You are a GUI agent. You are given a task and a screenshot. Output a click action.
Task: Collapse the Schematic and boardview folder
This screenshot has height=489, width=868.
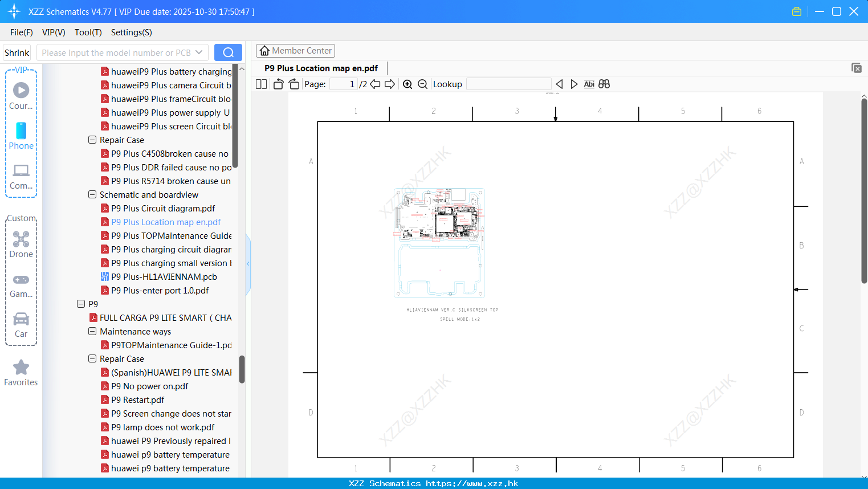click(x=92, y=194)
